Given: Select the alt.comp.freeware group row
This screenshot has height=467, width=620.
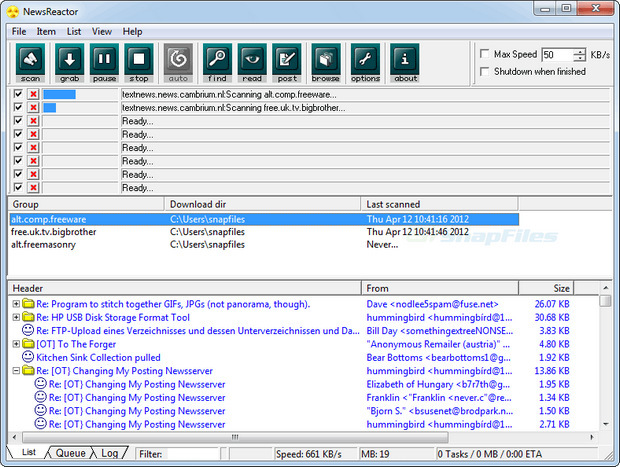Looking at the screenshot, I should pyautogui.click(x=264, y=219).
